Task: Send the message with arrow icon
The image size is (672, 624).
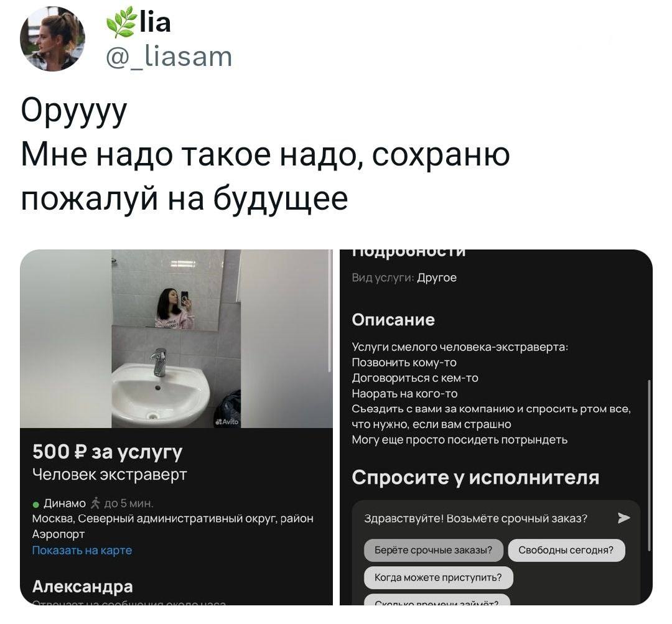Action: (x=623, y=518)
